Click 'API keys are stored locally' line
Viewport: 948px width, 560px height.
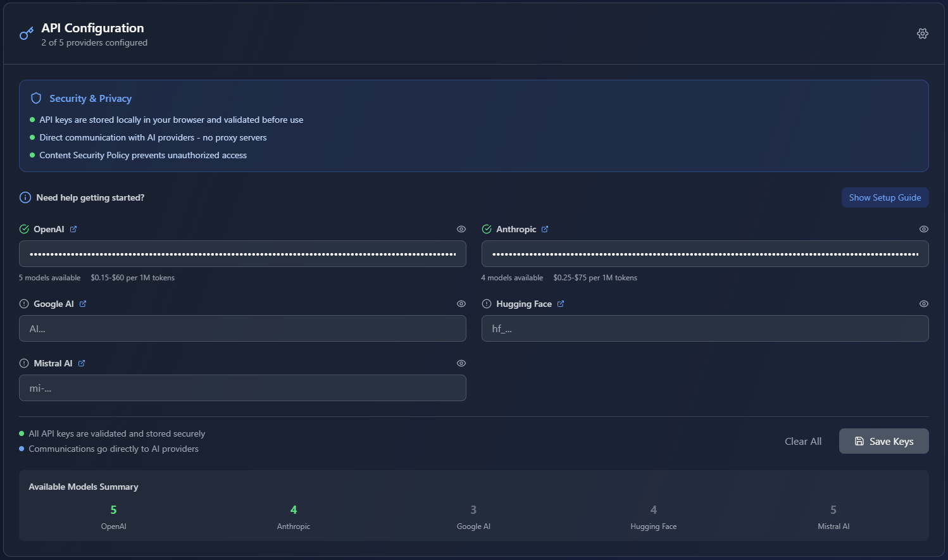(172, 120)
